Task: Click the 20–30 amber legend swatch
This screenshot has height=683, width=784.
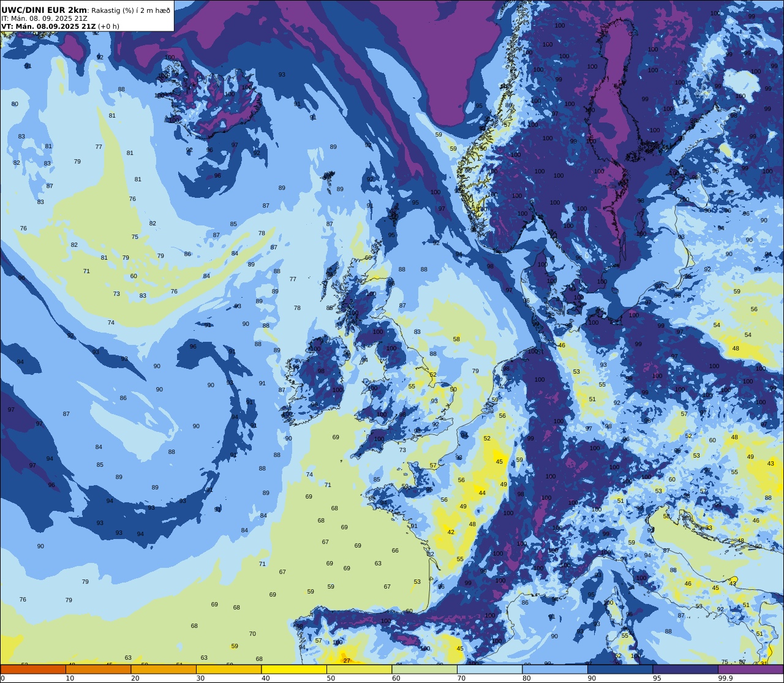Action: [164, 669]
